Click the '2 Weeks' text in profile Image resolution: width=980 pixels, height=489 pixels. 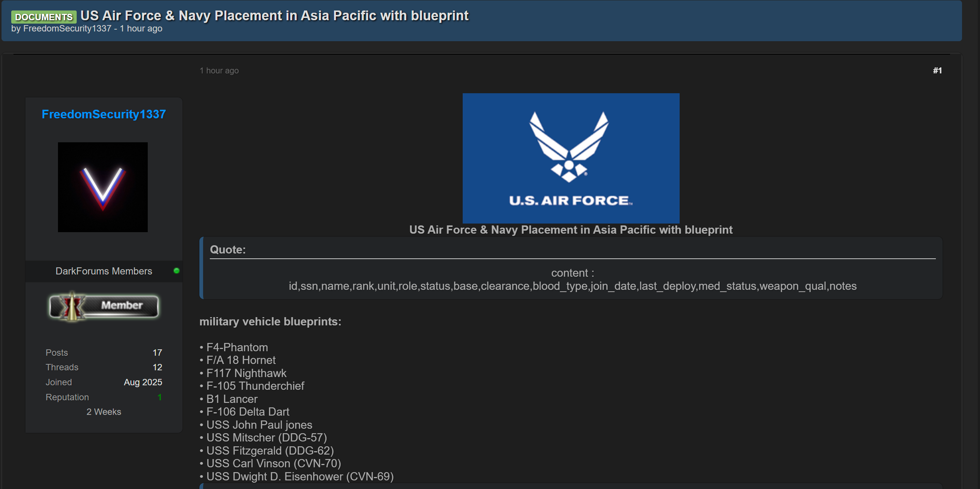click(x=104, y=412)
